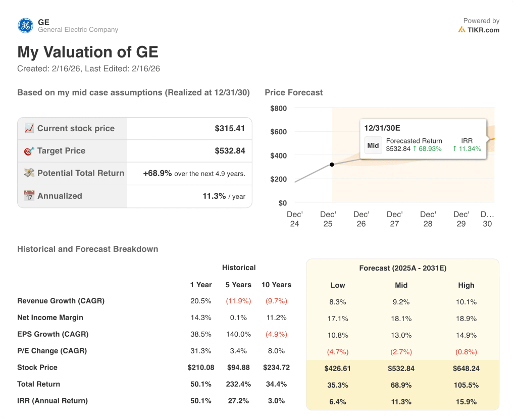Select the Mid Stock Price value $532.84
Screen dimensions: 517x420
tap(401, 369)
